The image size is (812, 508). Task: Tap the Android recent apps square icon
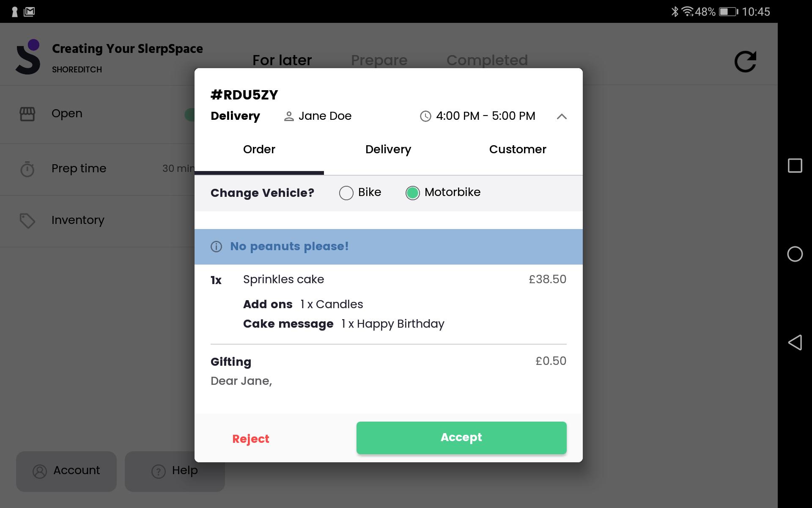(795, 166)
